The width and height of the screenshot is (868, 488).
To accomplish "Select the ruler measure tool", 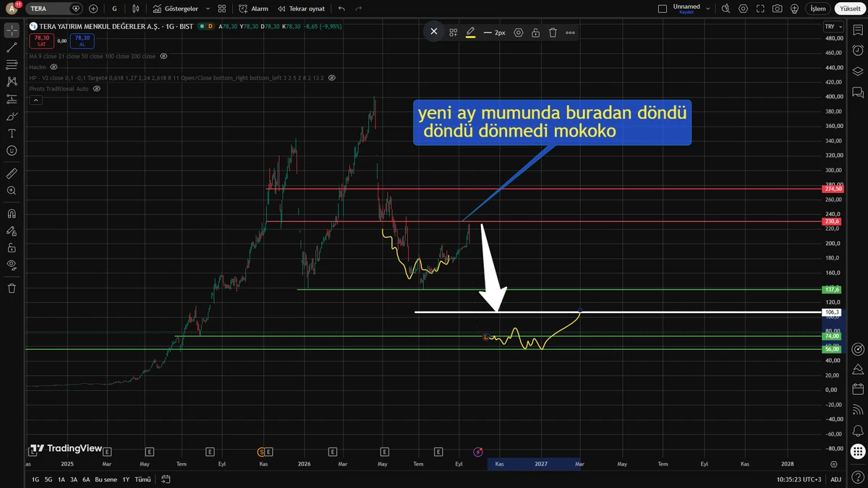I will click(12, 174).
